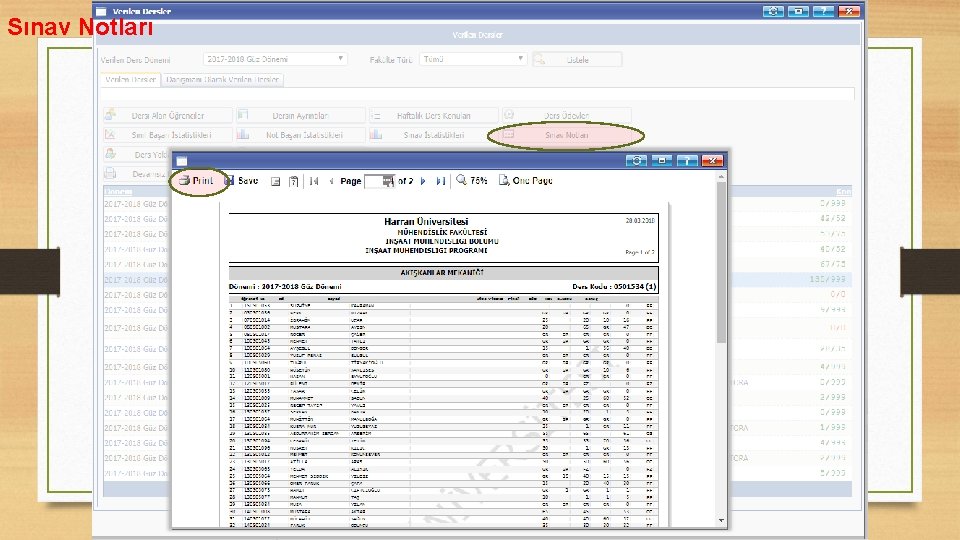Go to the next report page
Screen dimensions: 960x540
[422, 181]
